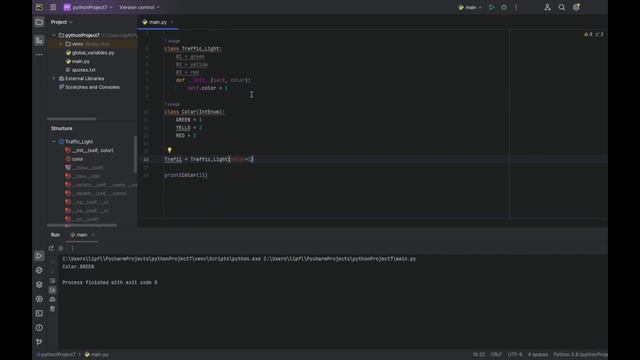
Task: Select quotes.txt file
Action: [x=80, y=70]
